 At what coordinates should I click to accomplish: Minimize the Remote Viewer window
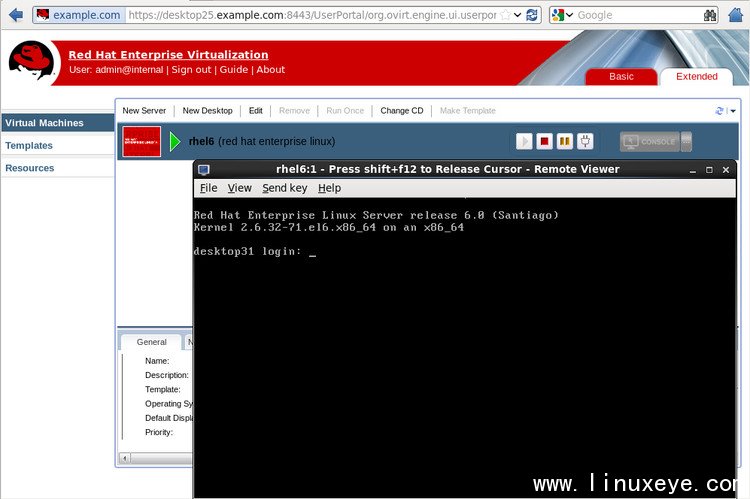[693, 170]
